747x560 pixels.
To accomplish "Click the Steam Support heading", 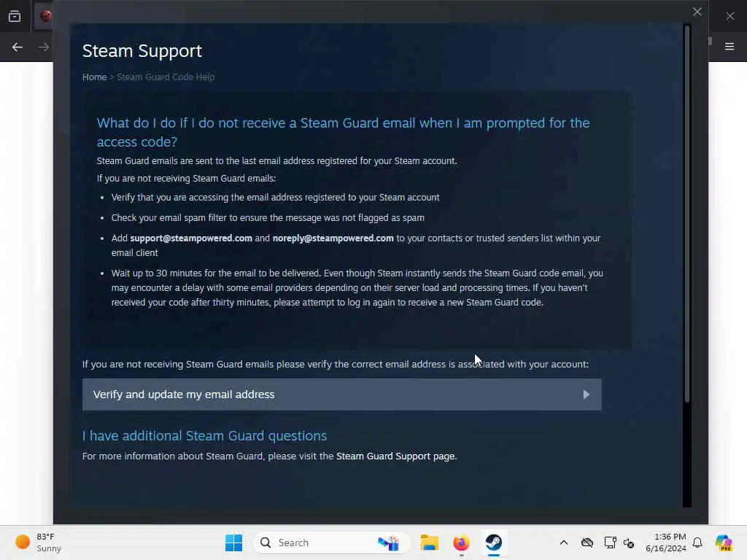I will tap(142, 51).
